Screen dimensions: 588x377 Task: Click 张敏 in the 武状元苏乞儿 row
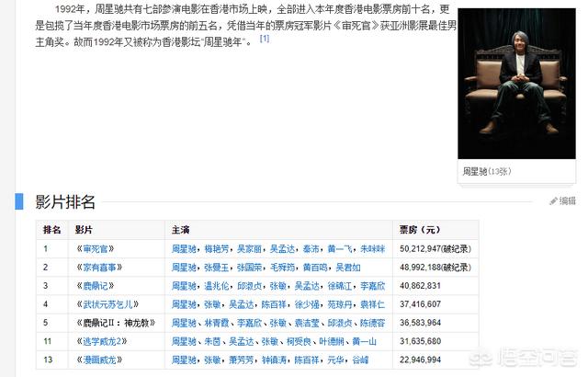(212, 304)
